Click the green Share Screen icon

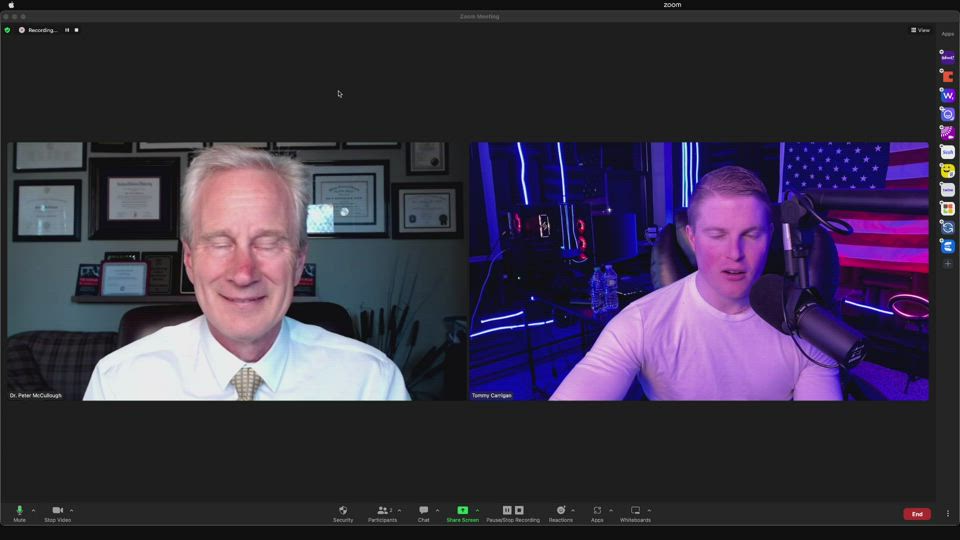click(462, 510)
